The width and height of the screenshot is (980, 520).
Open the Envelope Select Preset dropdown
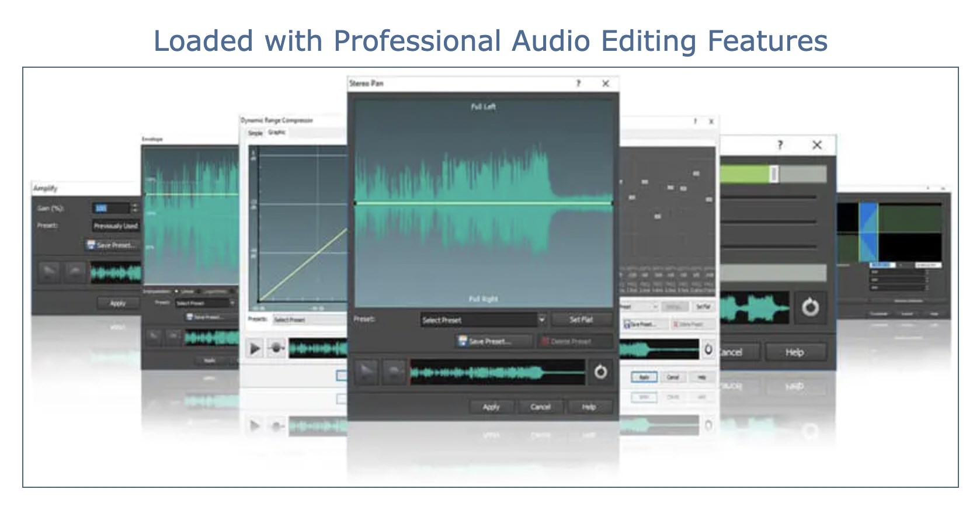point(204,303)
